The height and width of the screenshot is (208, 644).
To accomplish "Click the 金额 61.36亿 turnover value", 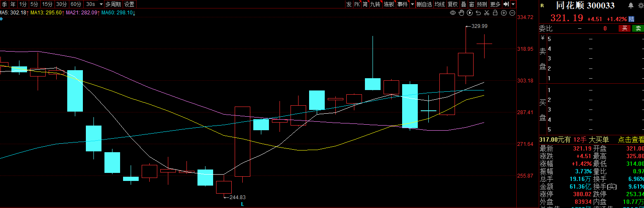I will [581, 186].
